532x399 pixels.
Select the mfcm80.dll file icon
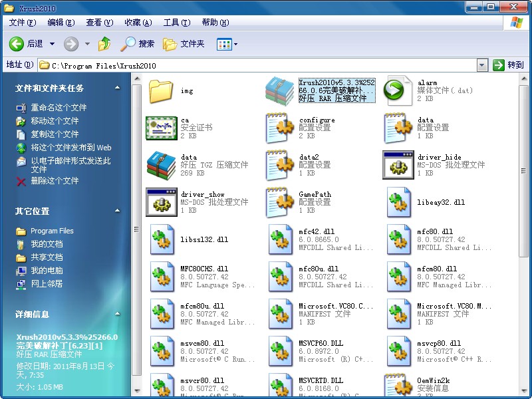coord(399,277)
